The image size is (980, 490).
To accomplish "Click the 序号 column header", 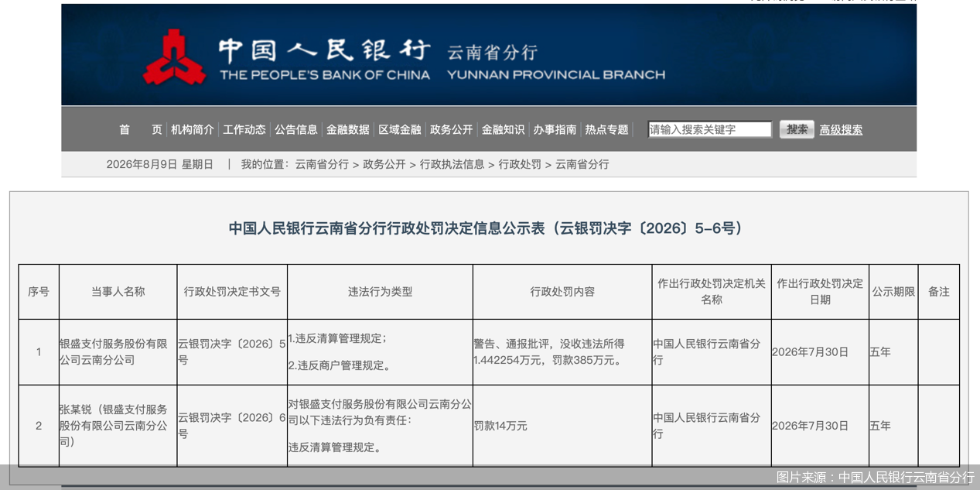I will pos(39,292).
